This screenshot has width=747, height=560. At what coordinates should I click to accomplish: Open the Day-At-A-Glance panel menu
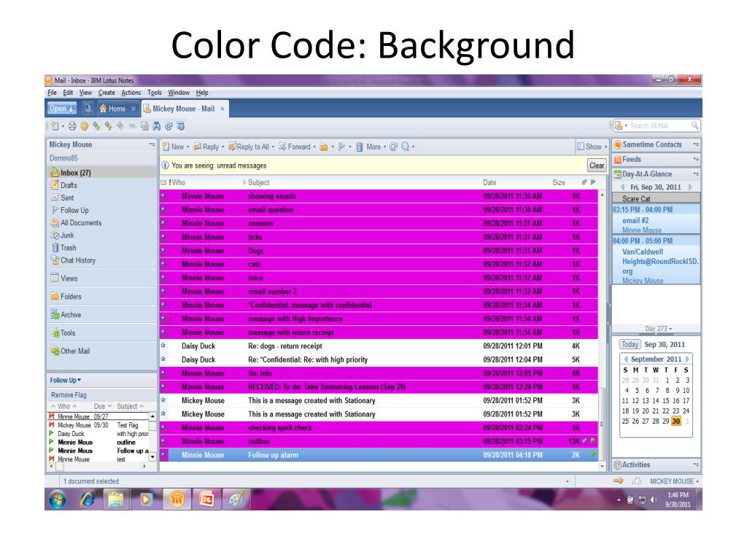(x=696, y=174)
